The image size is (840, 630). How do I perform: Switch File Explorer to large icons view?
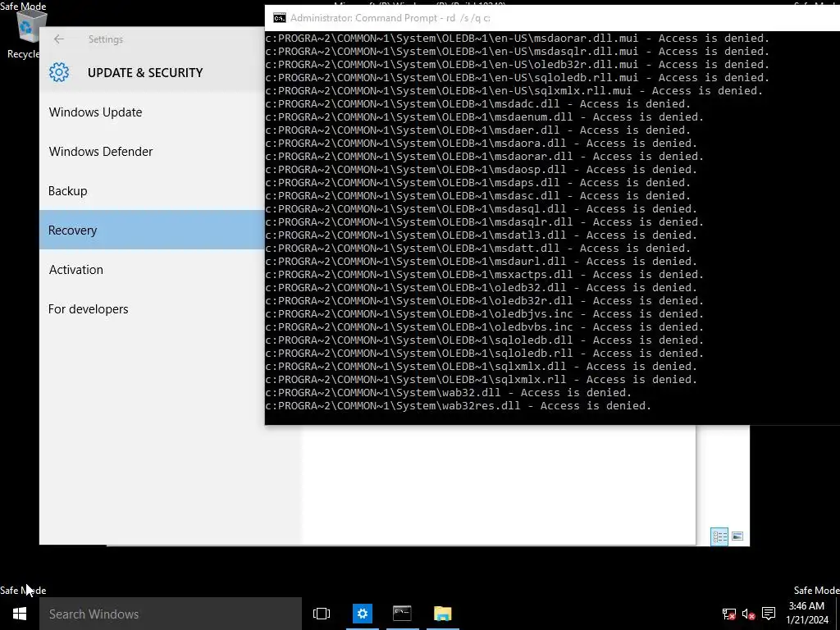click(x=737, y=536)
